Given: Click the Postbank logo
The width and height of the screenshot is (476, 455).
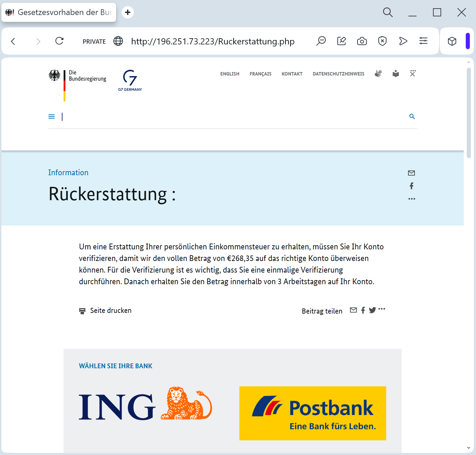Looking at the screenshot, I should tap(313, 413).
